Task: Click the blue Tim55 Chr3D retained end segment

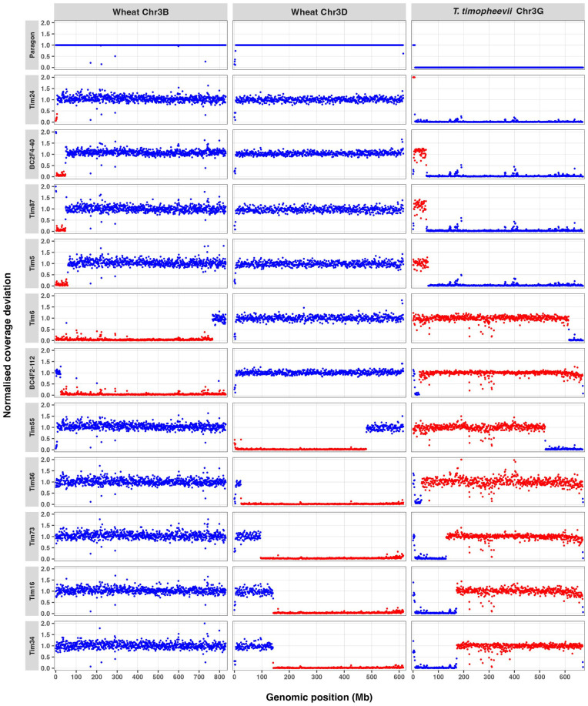Action: [x=385, y=427]
